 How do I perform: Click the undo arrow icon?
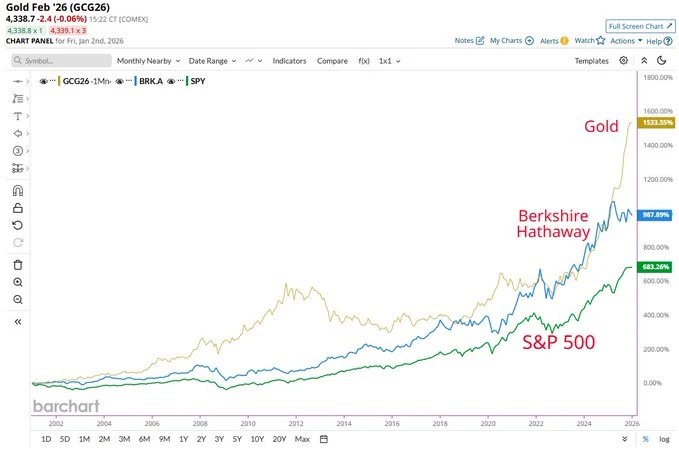[17, 225]
